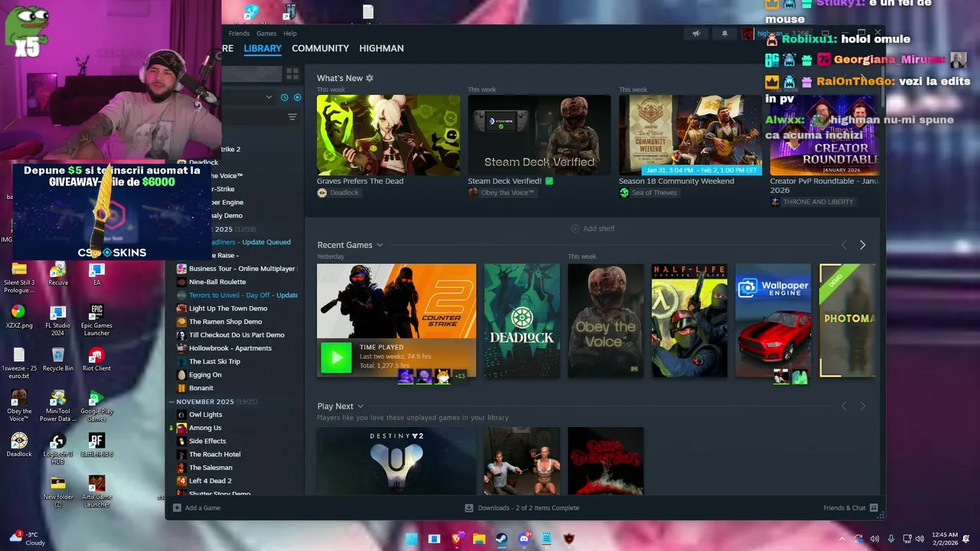
Task: Open File Explorer from taskbar
Action: pos(479,539)
